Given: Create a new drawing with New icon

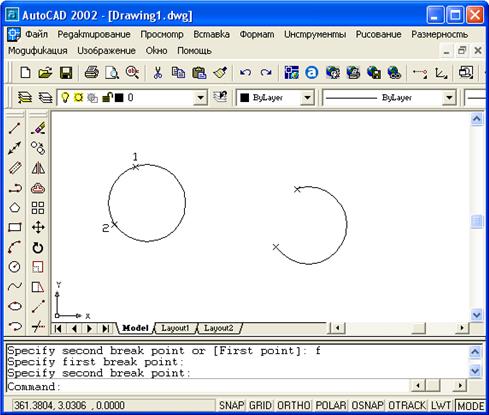Looking at the screenshot, I should (x=25, y=72).
